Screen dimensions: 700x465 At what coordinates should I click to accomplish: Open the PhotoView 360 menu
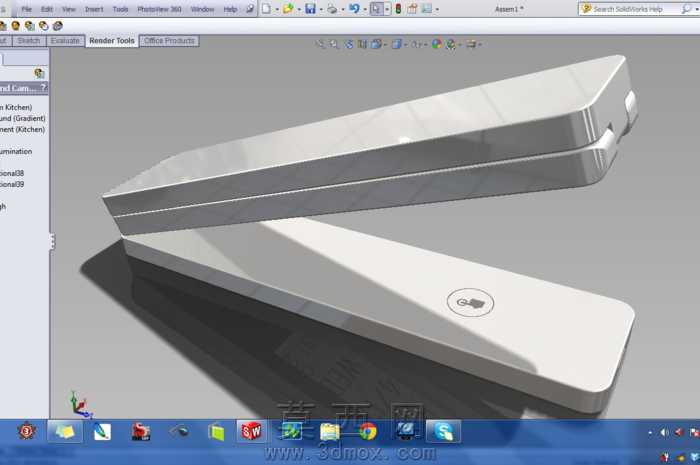(159, 9)
